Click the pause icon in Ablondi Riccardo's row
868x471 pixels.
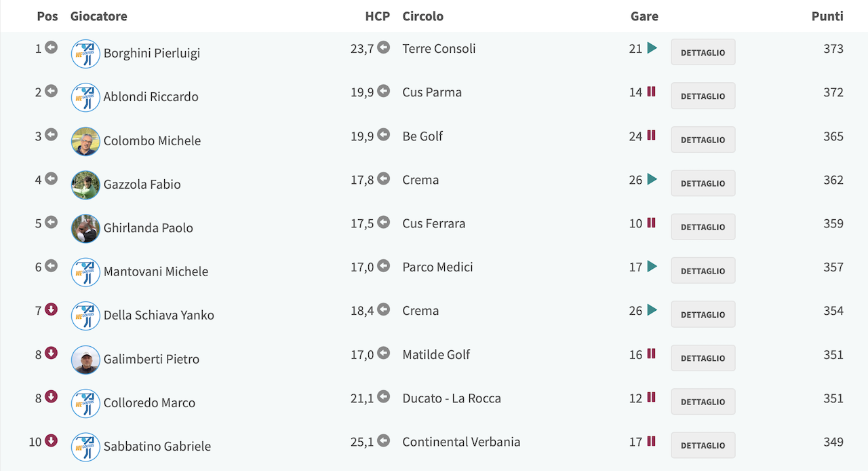(x=651, y=92)
